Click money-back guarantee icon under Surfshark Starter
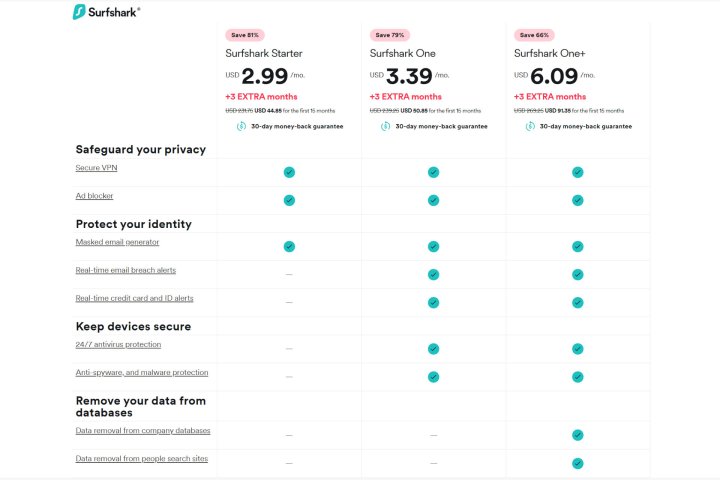The width and height of the screenshot is (720, 480). point(241,127)
